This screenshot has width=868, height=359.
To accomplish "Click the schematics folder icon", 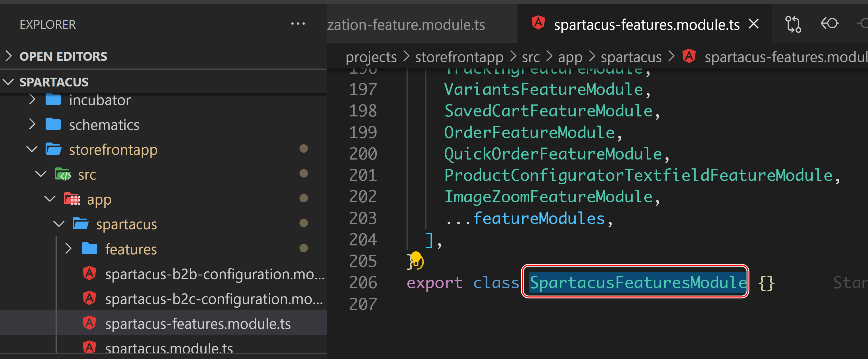I will [53, 124].
